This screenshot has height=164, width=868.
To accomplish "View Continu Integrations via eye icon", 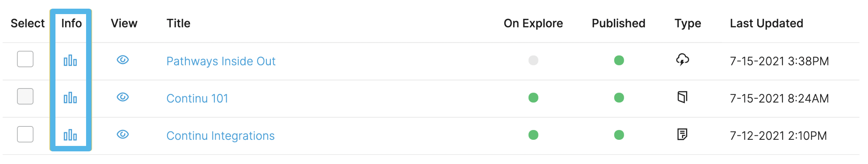I will (x=123, y=134).
